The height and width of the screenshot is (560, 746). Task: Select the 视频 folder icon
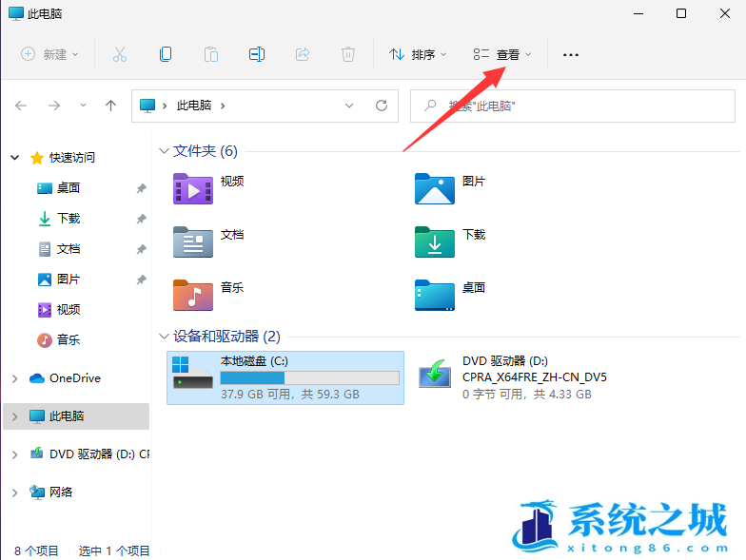click(x=192, y=188)
